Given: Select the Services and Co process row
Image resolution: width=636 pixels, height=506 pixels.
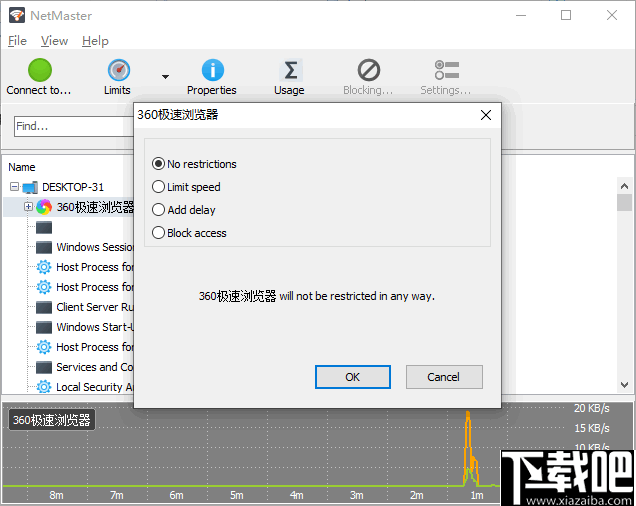Looking at the screenshot, I should [x=85, y=367].
